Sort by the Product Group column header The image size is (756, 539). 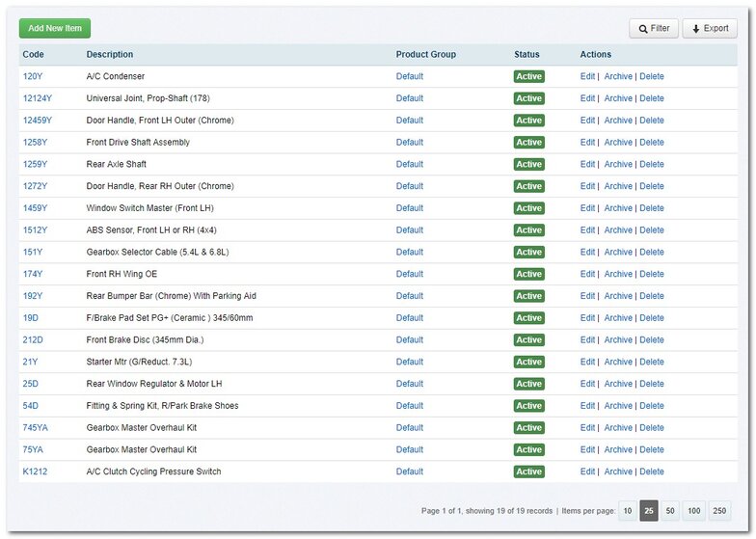click(x=425, y=55)
